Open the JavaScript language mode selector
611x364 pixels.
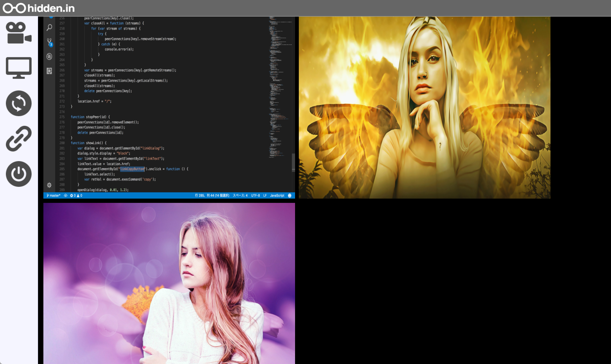coord(277,196)
